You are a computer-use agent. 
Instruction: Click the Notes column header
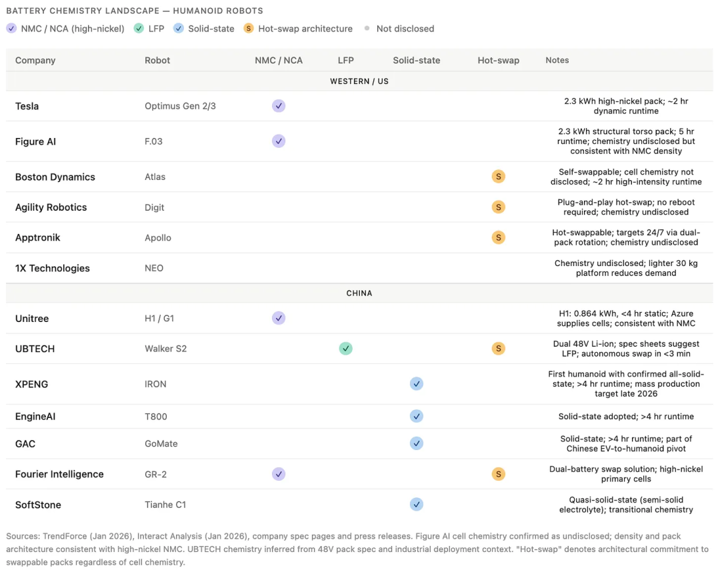click(x=557, y=60)
